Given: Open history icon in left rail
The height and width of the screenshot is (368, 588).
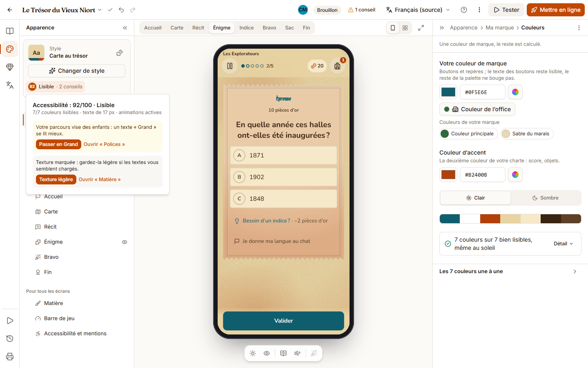Looking at the screenshot, I should pos(10,339).
